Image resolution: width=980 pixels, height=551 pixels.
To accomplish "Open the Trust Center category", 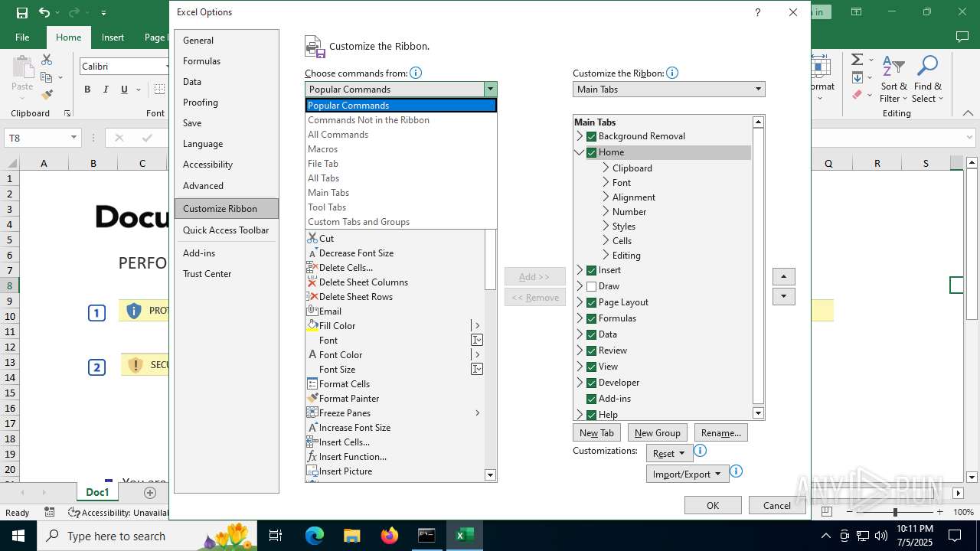I will pos(226,274).
